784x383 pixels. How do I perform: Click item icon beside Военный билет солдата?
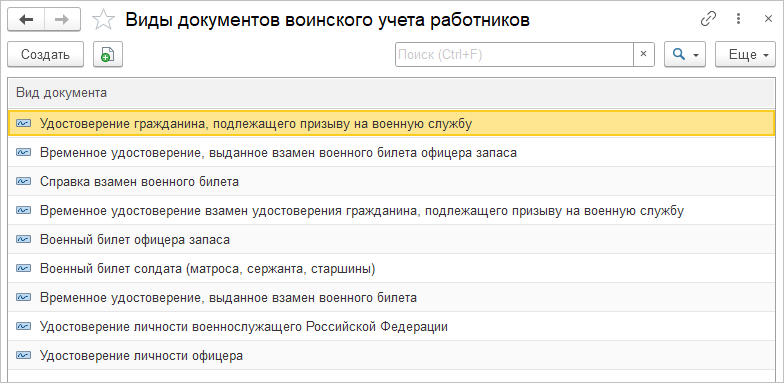click(x=23, y=268)
